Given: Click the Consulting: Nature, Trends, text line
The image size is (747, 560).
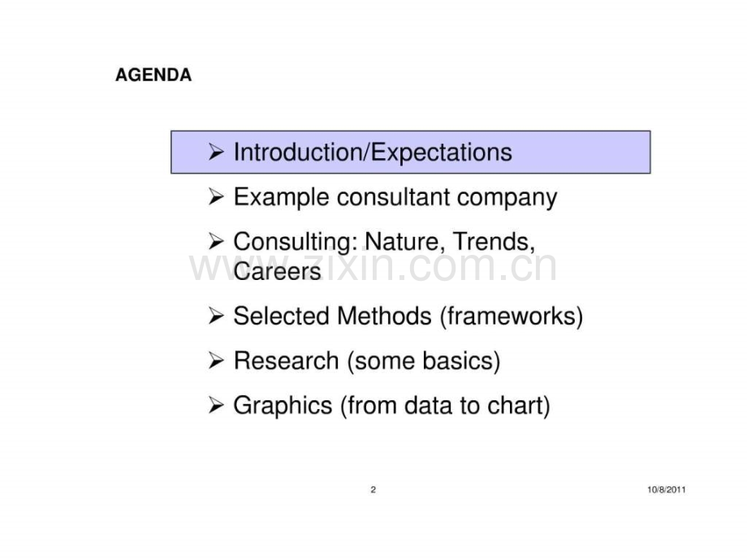Looking at the screenshot, I should [x=384, y=242].
